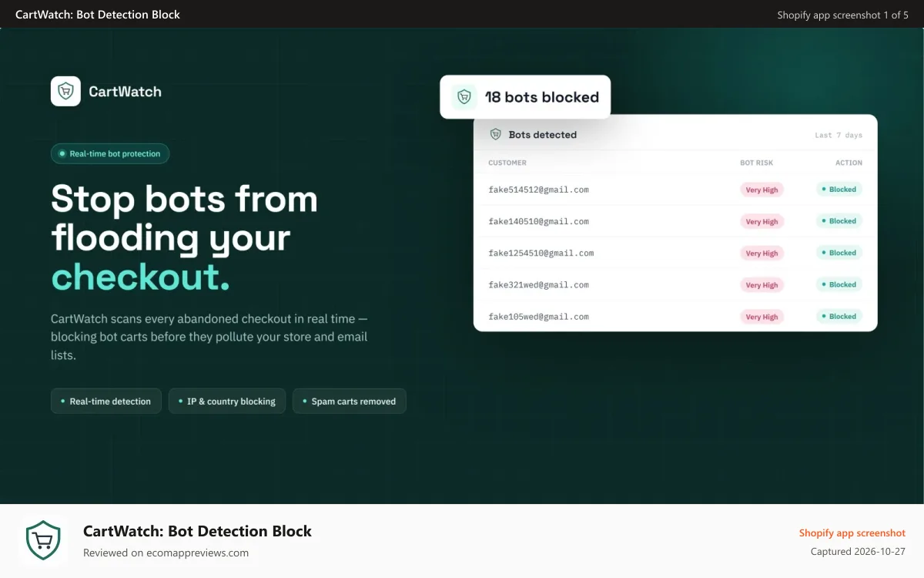Click 'Blocked' status for fake321wed@gmail.com
Screen dimensions: 924x578
coord(839,284)
